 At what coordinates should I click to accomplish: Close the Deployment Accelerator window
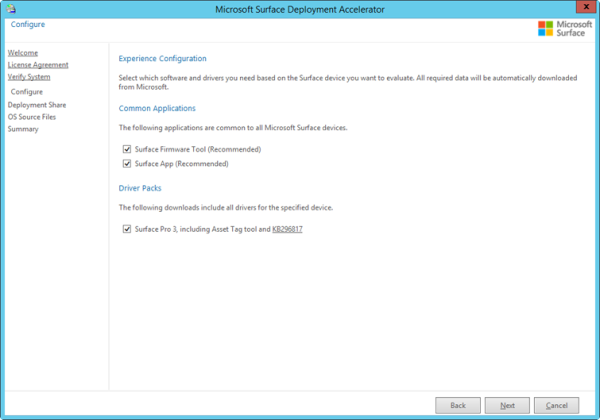(586, 7)
